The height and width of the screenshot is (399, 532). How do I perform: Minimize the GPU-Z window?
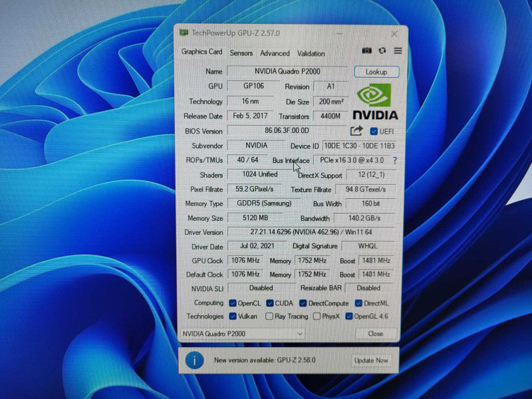click(x=340, y=34)
